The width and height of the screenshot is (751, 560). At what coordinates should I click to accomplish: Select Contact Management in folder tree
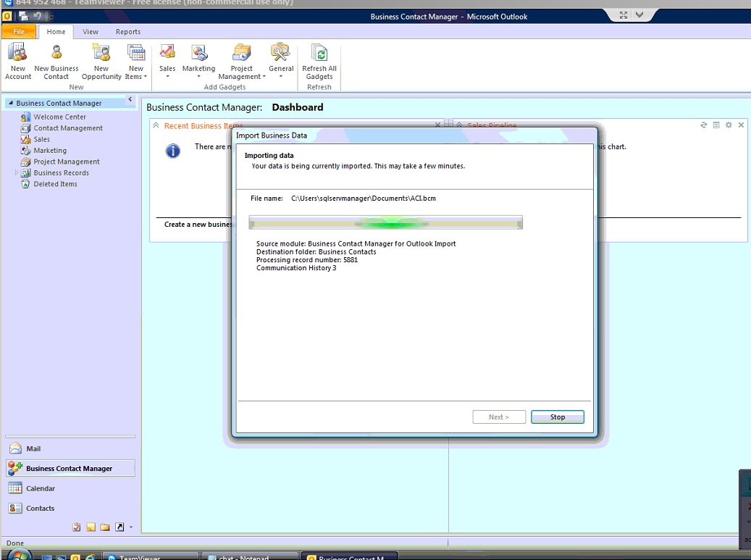point(68,128)
